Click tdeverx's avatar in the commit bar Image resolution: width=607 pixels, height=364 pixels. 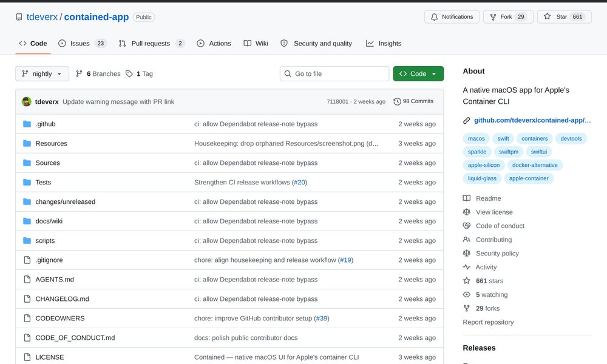click(26, 102)
